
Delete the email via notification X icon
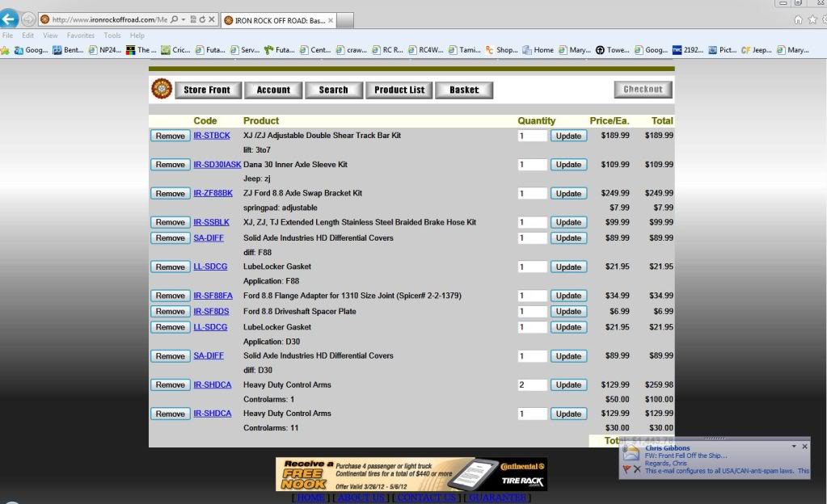[x=637, y=468]
